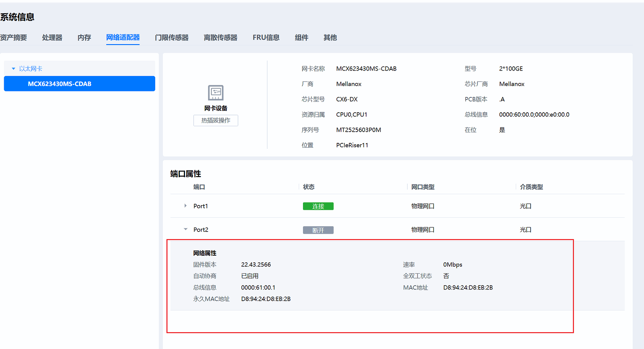The width and height of the screenshot is (644, 349).
Task: Select the 网络适配器 tab
Action: pos(123,38)
